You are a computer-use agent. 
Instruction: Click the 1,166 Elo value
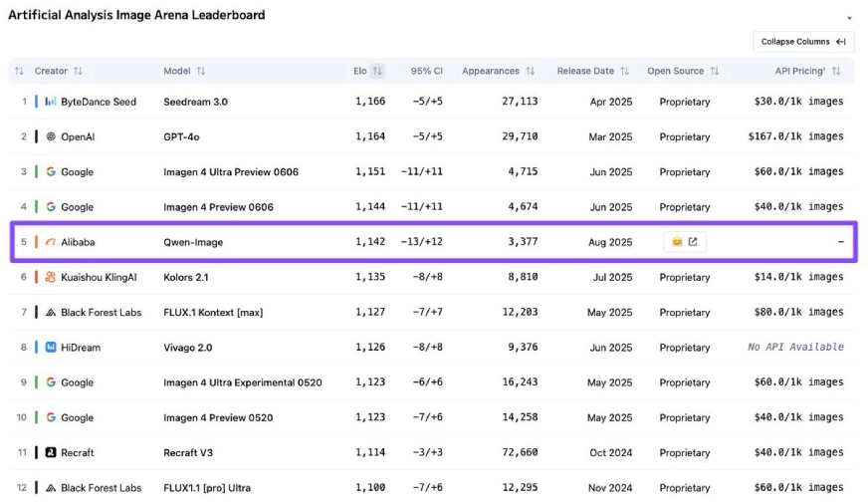click(370, 102)
